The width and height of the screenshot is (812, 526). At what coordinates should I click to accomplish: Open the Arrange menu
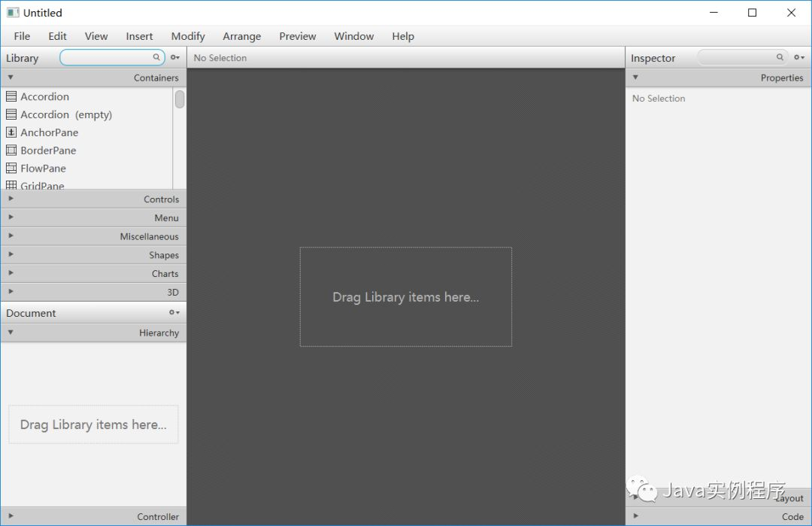tap(242, 36)
